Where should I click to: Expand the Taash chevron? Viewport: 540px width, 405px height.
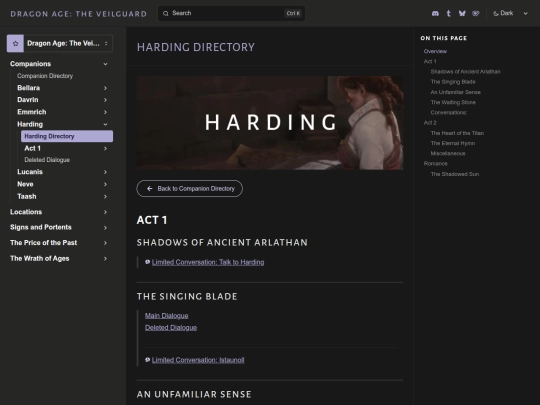pos(105,197)
